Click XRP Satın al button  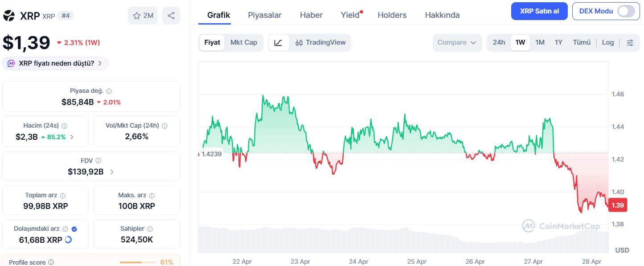[539, 11]
